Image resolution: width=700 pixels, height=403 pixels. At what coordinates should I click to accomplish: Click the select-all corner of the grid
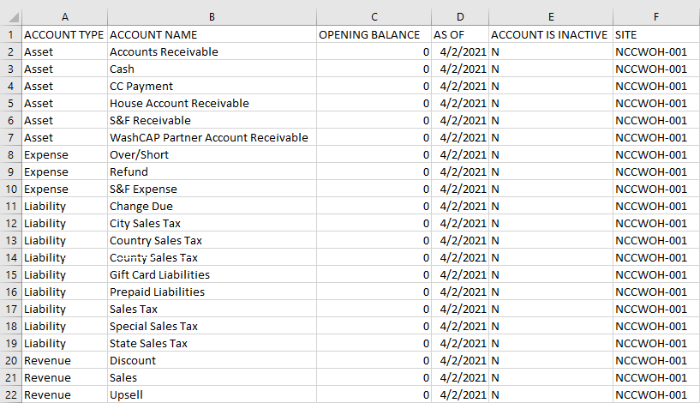click(x=10, y=15)
